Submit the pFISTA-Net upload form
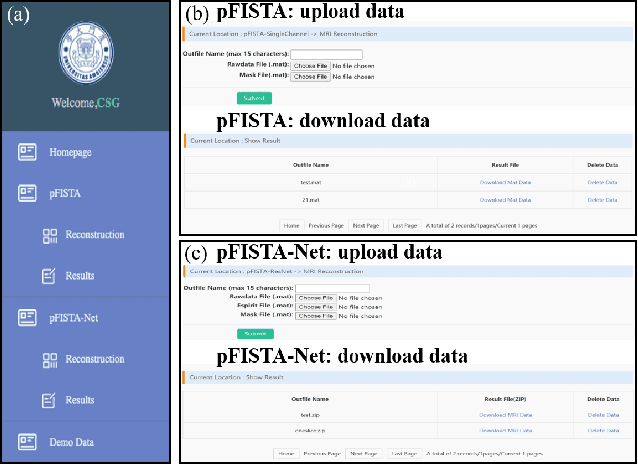 256,334
